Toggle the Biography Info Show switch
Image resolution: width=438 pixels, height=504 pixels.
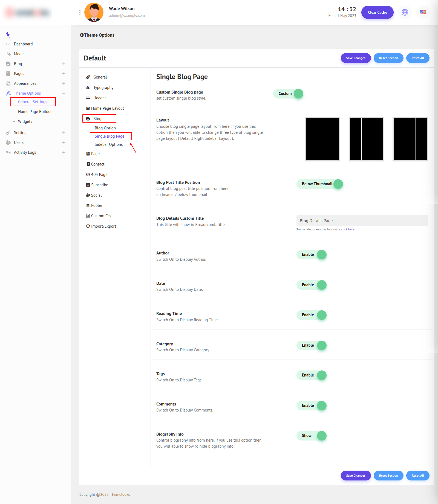point(312,436)
